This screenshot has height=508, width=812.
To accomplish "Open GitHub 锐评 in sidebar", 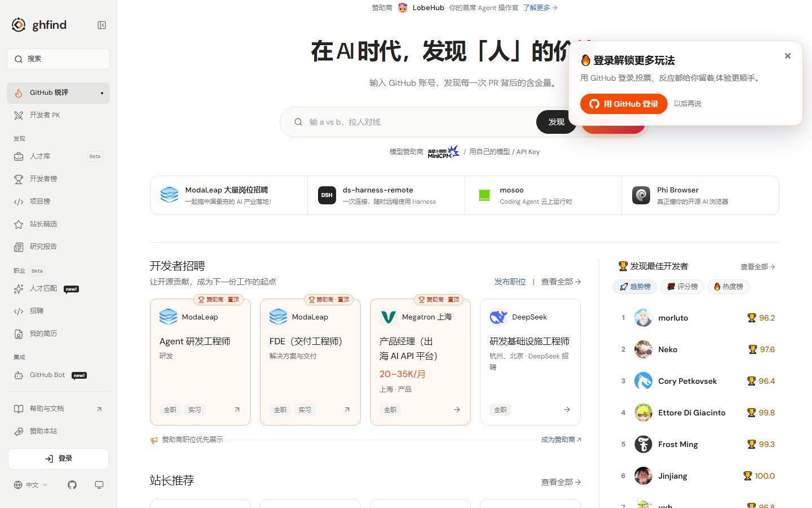I will coord(58,93).
